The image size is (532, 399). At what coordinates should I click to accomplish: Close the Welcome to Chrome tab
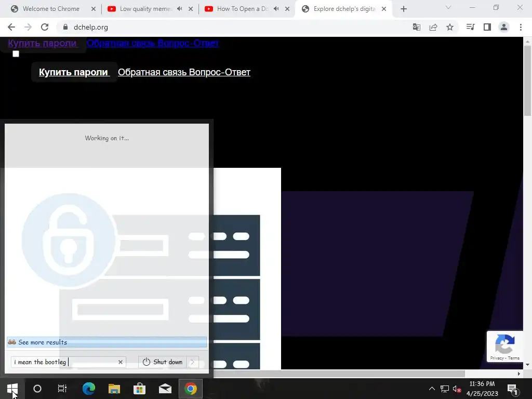pyautogui.click(x=94, y=9)
